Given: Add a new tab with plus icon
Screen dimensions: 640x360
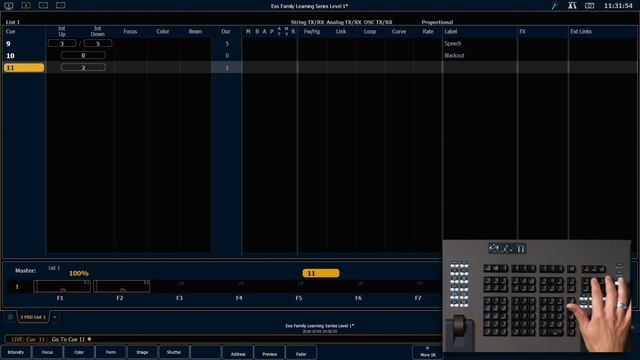Looking at the screenshot, I should pyautogui.click(x=54, y=317).
